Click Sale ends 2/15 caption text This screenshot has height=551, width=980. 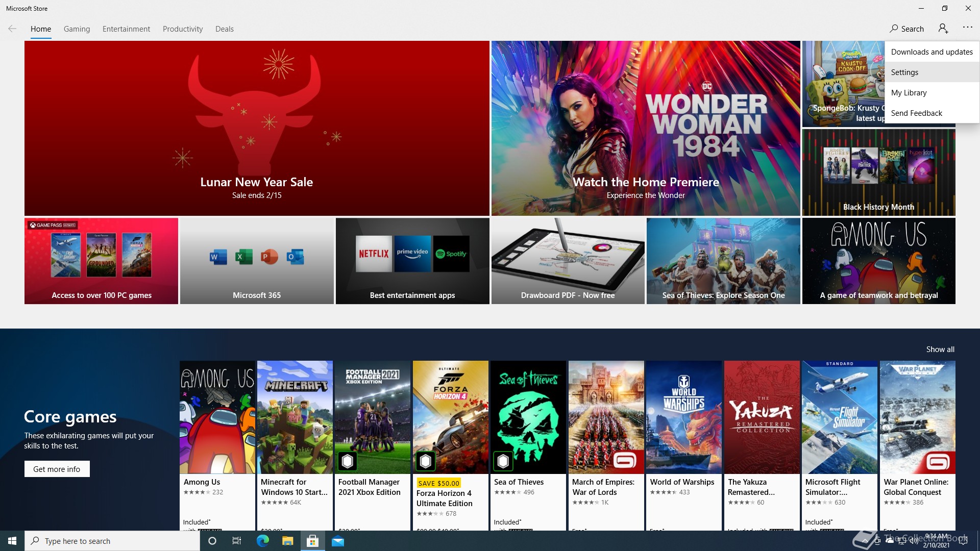tap(257, 195)
